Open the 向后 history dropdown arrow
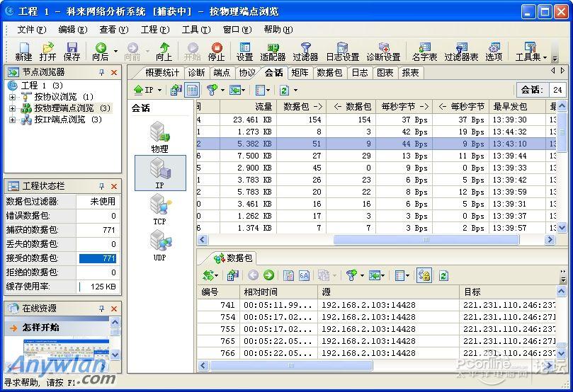 pos(115,52)
